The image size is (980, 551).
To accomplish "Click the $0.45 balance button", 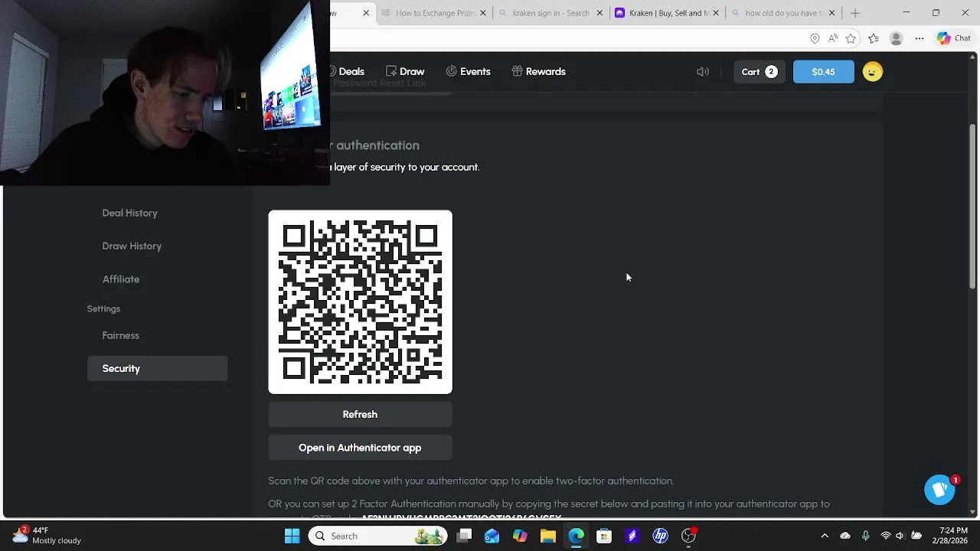I will click(823, 71).
